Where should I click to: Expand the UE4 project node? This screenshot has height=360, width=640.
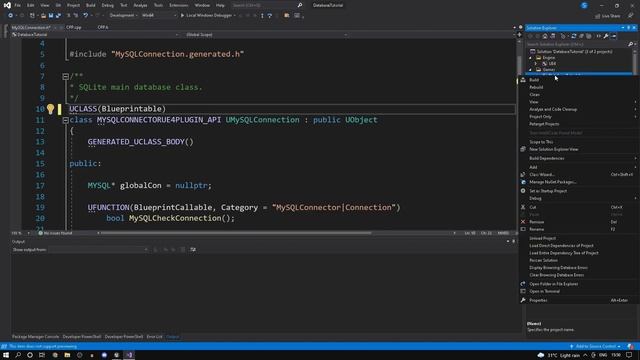tap(536, 64)
